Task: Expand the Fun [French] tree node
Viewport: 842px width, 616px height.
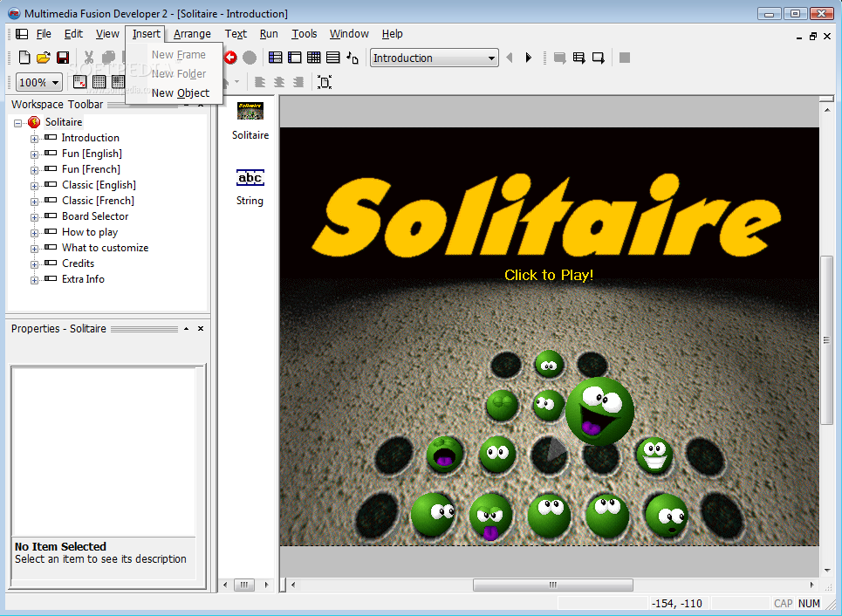Action: click(x=34, y=170)
